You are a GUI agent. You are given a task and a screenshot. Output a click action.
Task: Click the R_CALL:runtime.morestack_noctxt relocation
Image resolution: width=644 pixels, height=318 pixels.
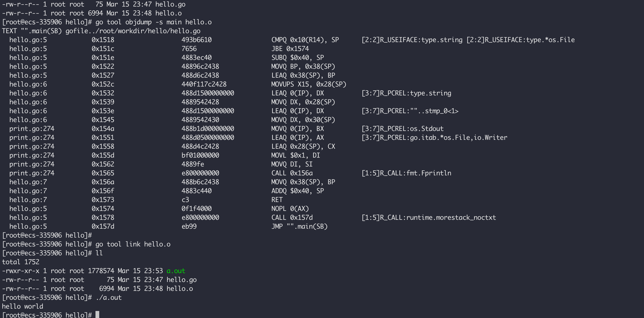click(x=428, y=218)
